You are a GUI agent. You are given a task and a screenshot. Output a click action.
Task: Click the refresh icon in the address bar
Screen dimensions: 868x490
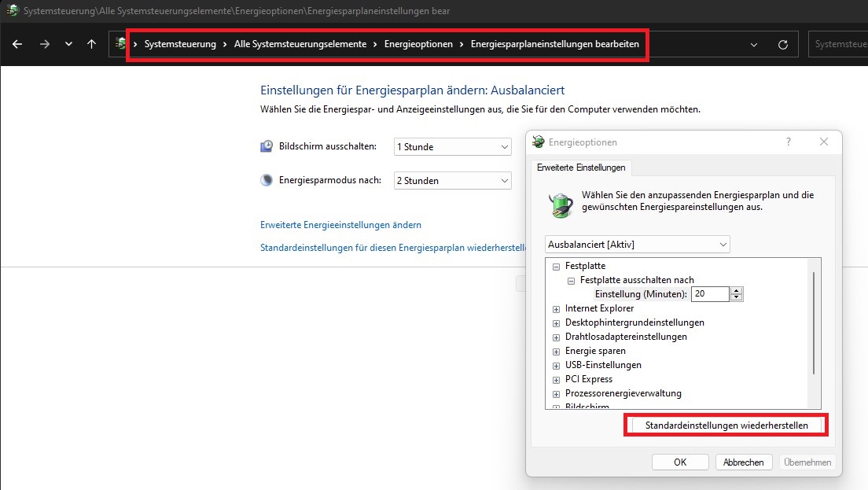(783, 44)
